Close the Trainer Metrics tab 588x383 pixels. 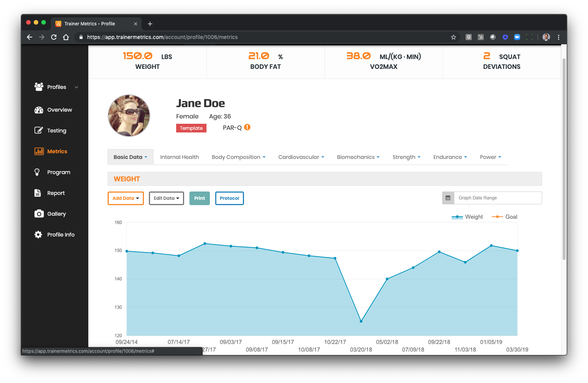[136, 24]
